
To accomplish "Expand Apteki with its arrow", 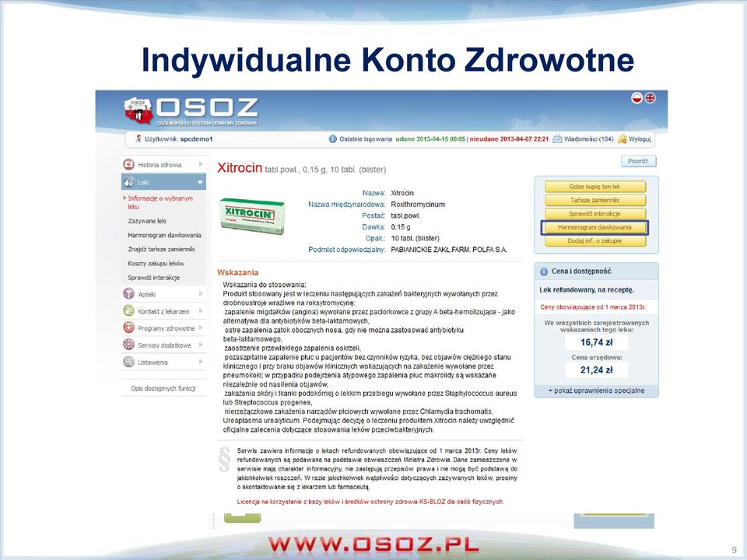I will 201,294.
